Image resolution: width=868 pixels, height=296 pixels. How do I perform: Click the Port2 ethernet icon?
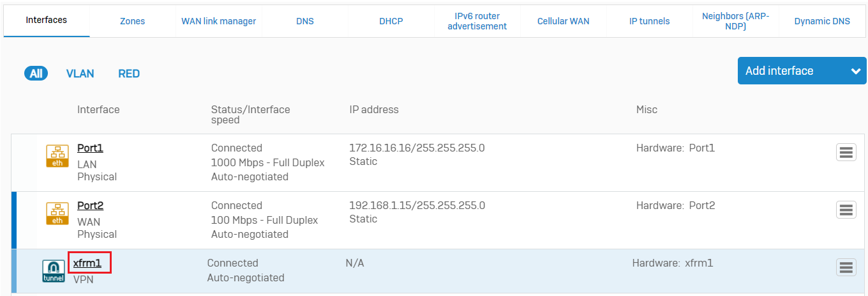coord(57,214)
